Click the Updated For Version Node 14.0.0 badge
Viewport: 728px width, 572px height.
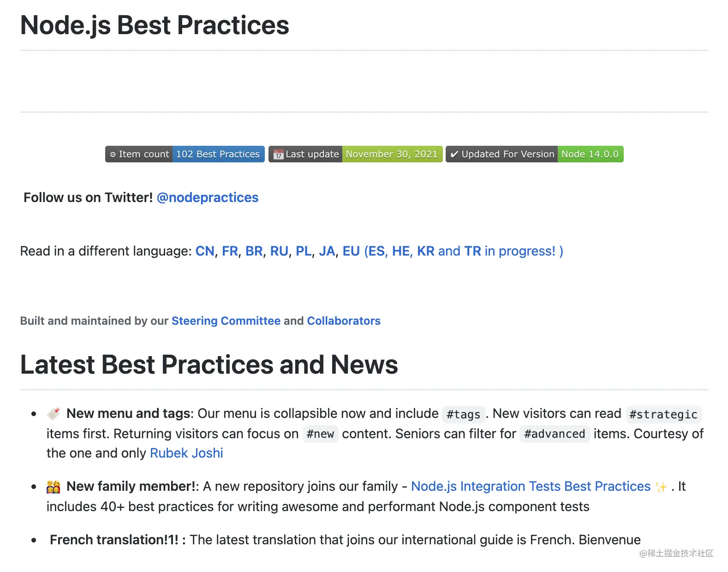point(534,154)
